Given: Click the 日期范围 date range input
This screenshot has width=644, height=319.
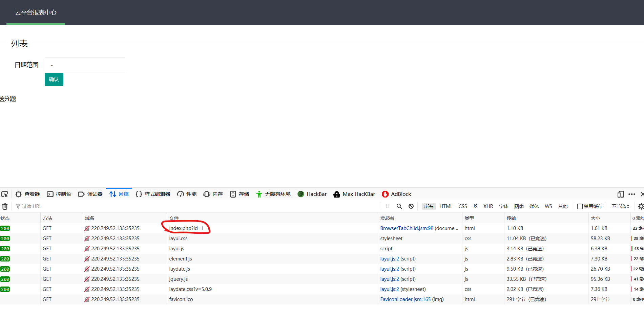Looking at the screenshot, I should (x=85, y=65).
